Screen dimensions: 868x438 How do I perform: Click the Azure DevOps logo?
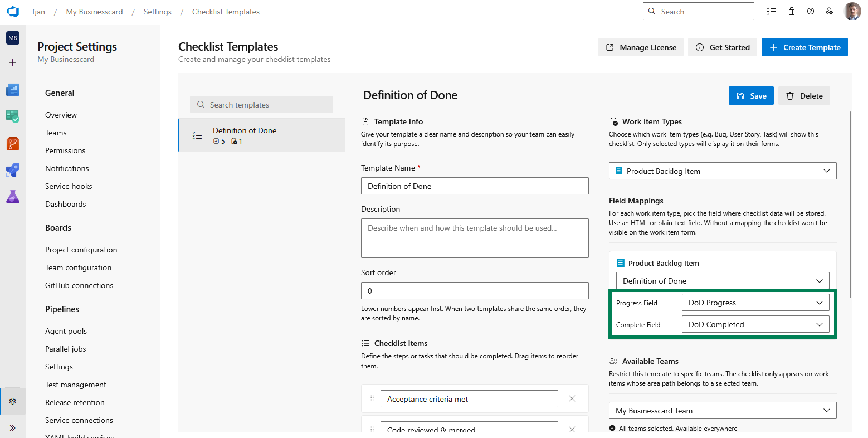pyautogui.click(x=12, y=11)
